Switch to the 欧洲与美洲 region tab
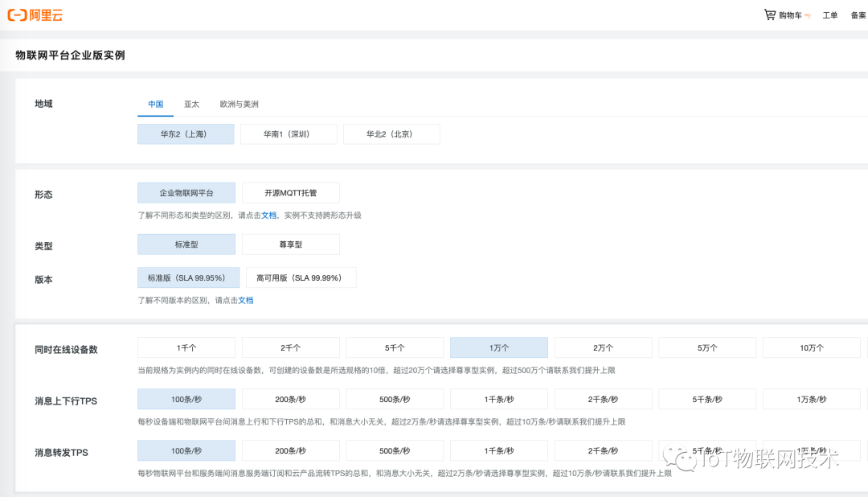The width and height of the screenshot is (868, 497). point(240,105)
